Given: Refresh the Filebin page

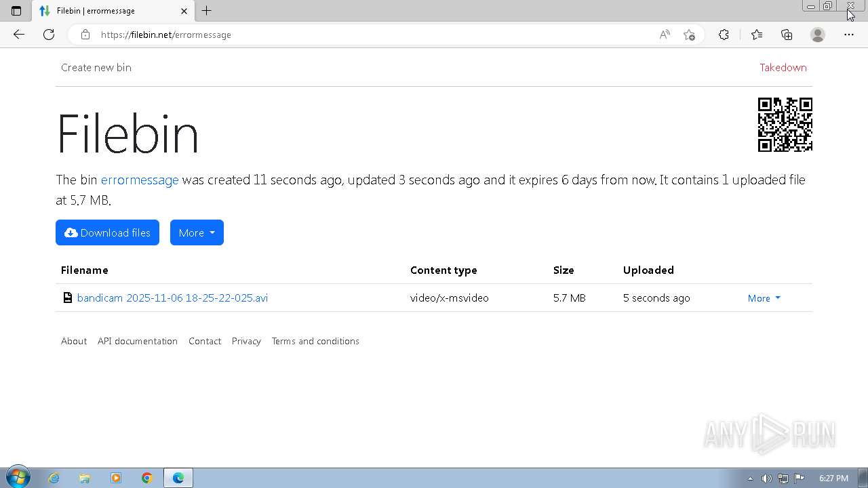Looking at the screenshot, I should click(x=49, y=35).
